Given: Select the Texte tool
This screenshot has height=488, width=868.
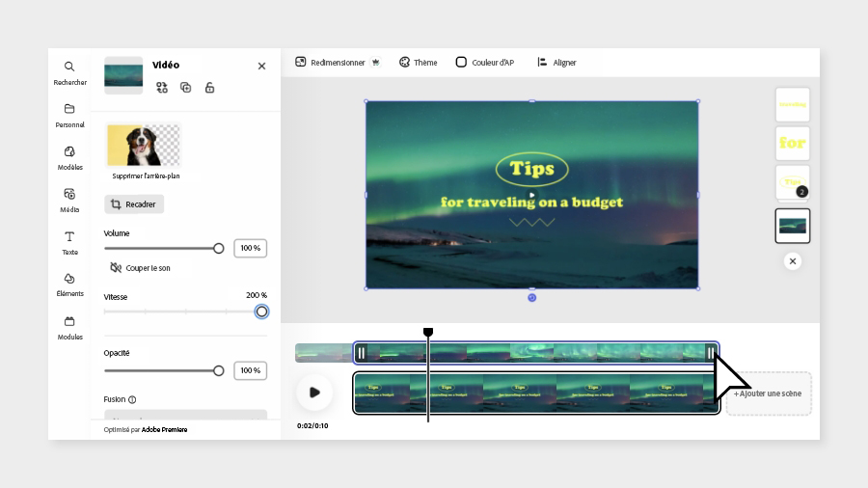Looking at the screenshot, I should tap(69, 243).
